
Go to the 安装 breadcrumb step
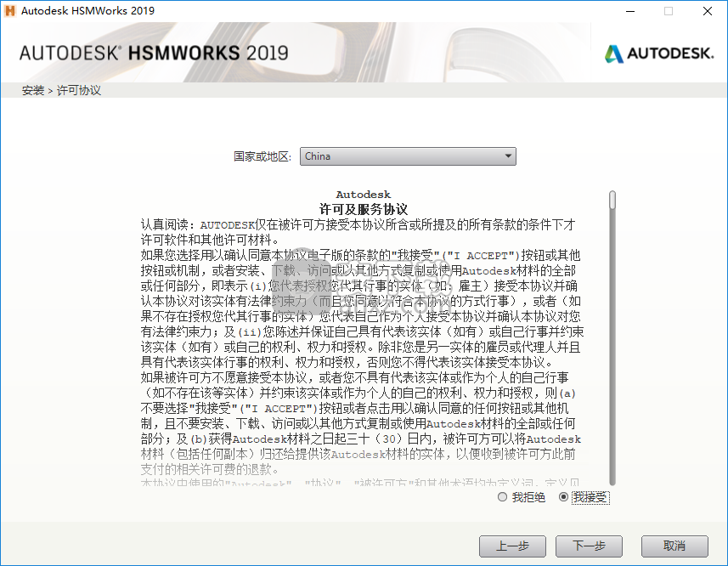[x=33, y=90]
